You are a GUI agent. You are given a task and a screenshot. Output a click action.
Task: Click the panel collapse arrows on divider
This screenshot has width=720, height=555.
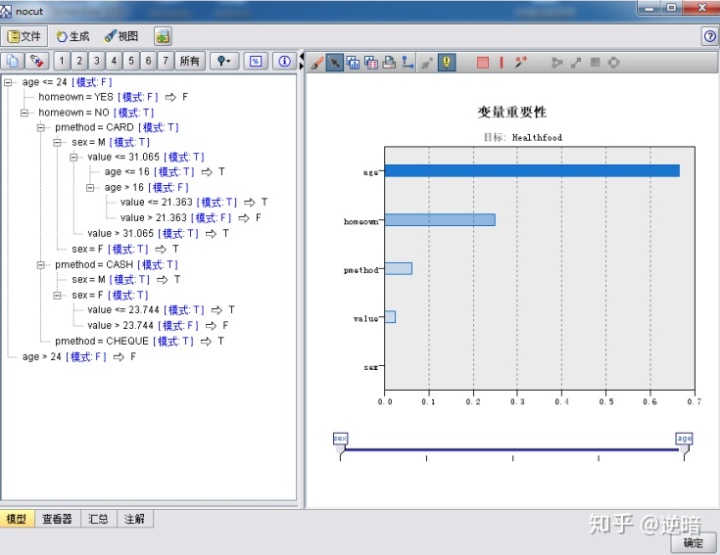[301, 61]
